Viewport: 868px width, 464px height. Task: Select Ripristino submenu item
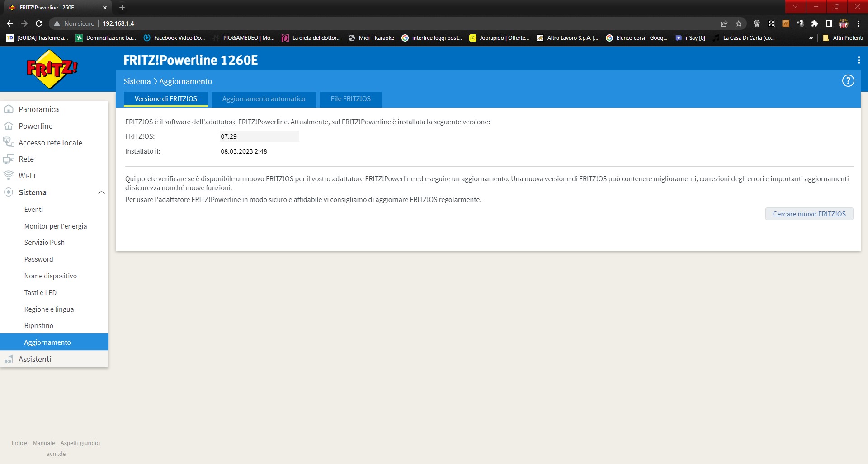tap(39, 326)
